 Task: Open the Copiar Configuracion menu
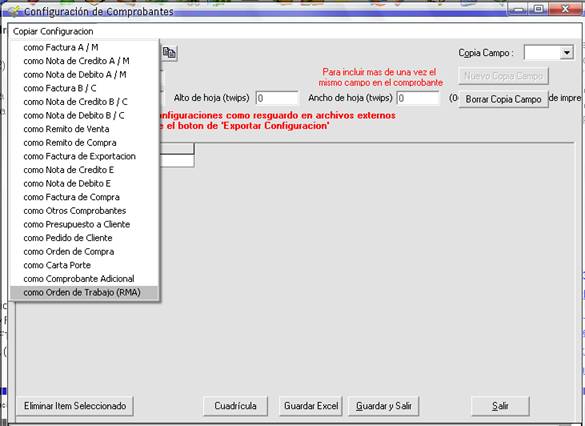coord(53,31)
